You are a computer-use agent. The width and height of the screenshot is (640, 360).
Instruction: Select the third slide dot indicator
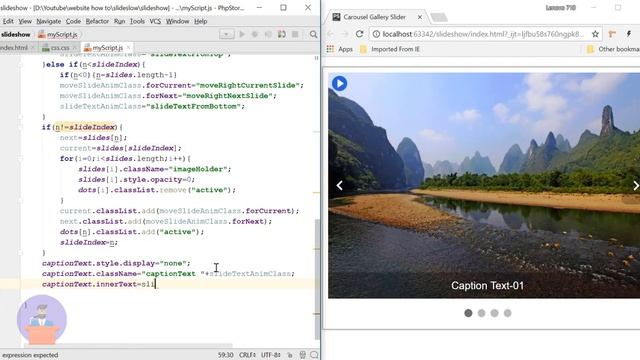(x=494, y=313)
